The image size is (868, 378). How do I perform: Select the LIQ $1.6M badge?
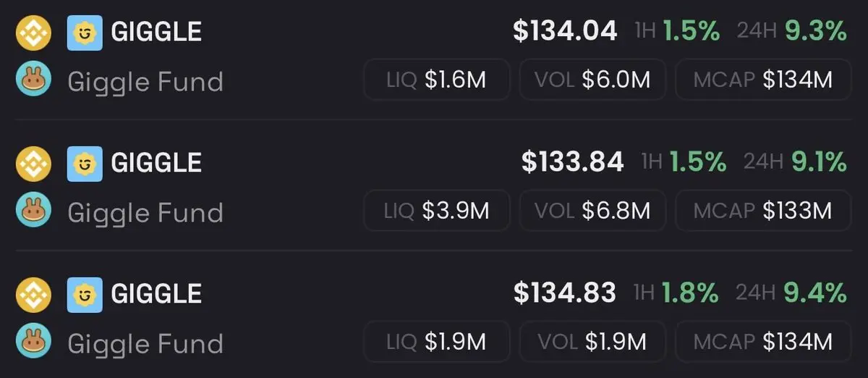point(436,80)
